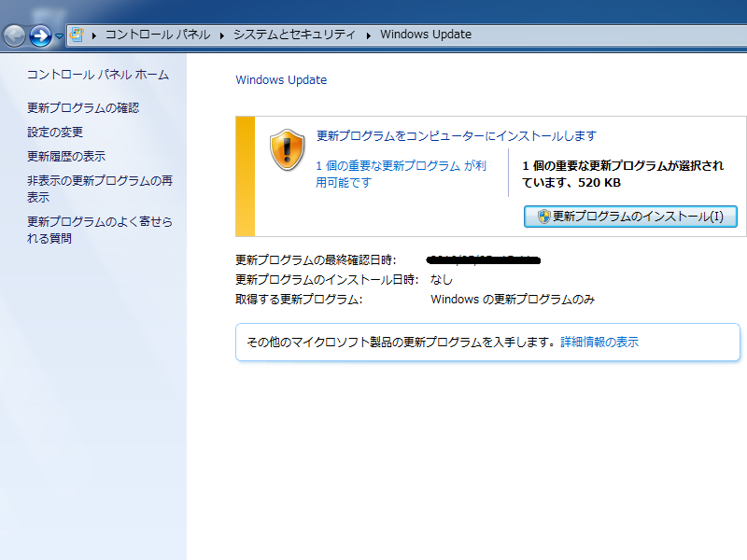Click 更新プログラムのインストール日時 label

click(327, 280)
